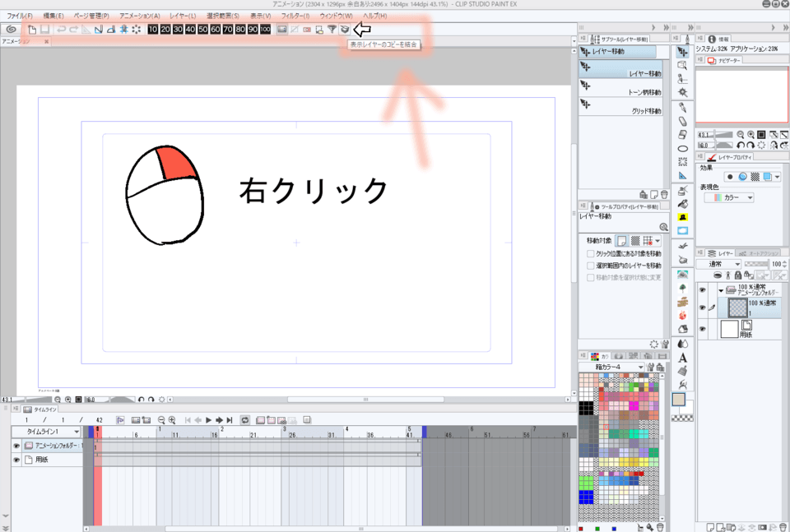Select the Auto select wand tool
The height and width of the screenshot is (532, 790).
point(682,92)
